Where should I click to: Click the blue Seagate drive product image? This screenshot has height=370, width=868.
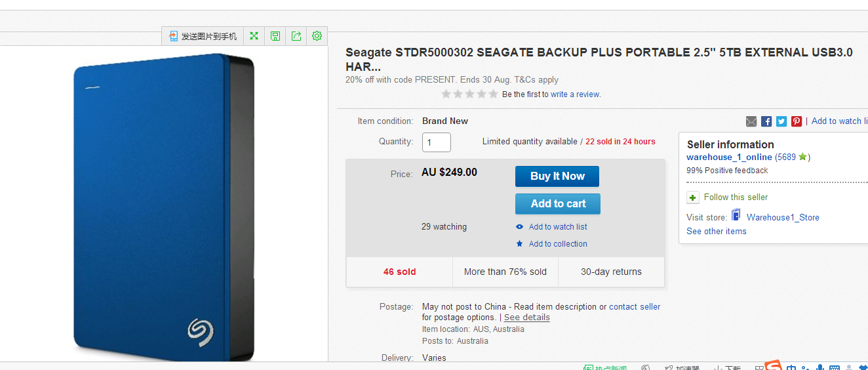[x=164, y=207]
